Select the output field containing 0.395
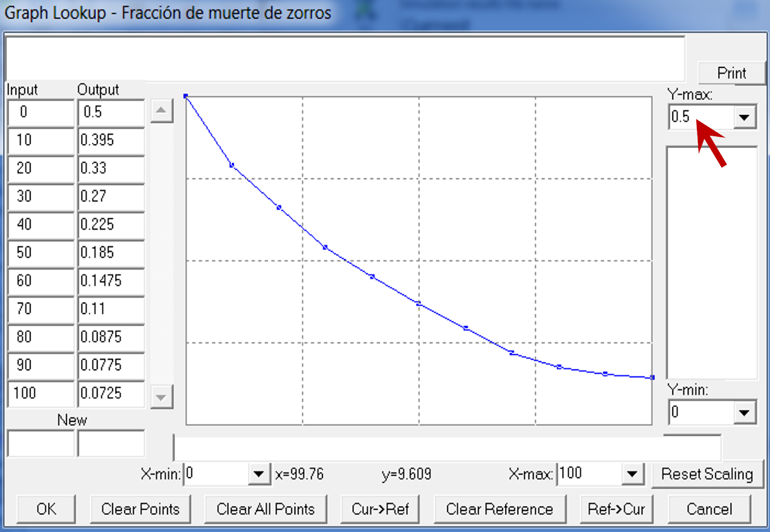 pyautogui.click(x=111, y=140)
